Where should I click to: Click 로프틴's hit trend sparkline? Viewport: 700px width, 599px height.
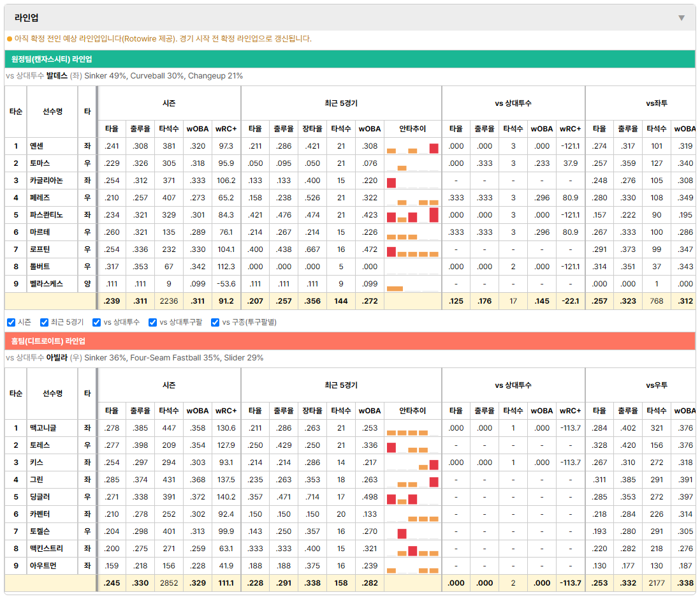[x=412, y=249]
